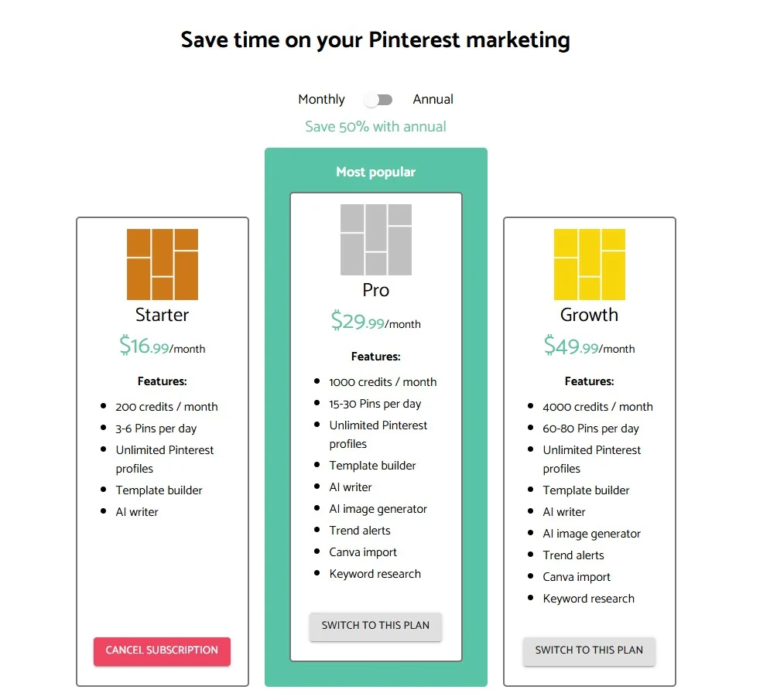Select the Annual billing label
Viewport: 770px width, 700px height.
[x=433, y=99]
